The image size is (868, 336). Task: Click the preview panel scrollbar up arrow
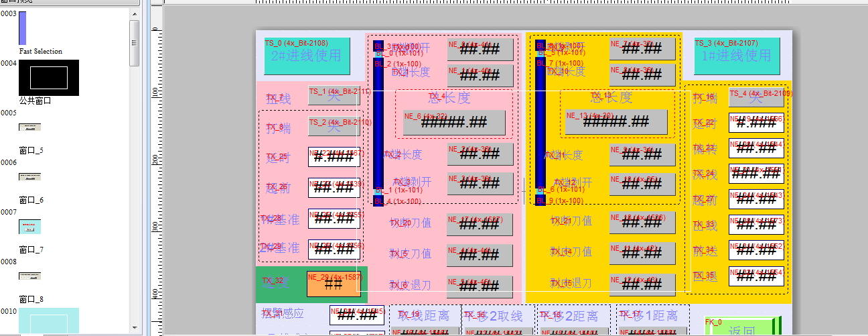click(135, 13)
